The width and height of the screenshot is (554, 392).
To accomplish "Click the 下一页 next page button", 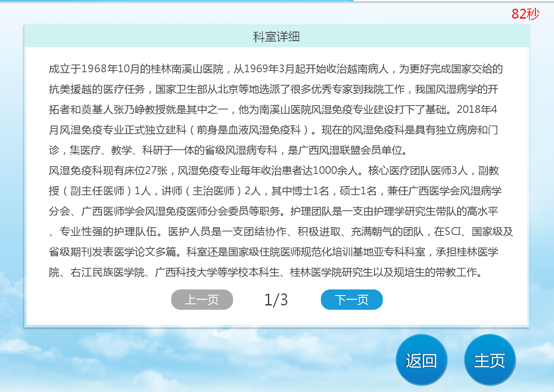I will coord(351,300).
